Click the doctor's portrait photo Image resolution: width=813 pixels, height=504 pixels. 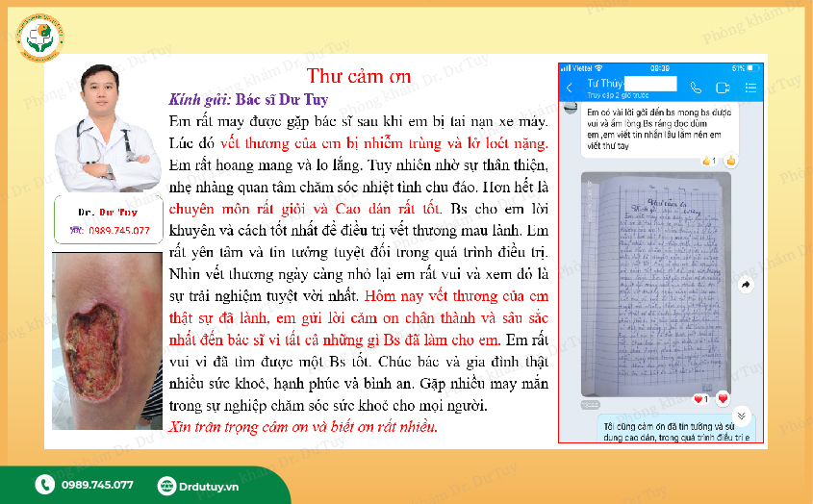(x=108, y=128)
